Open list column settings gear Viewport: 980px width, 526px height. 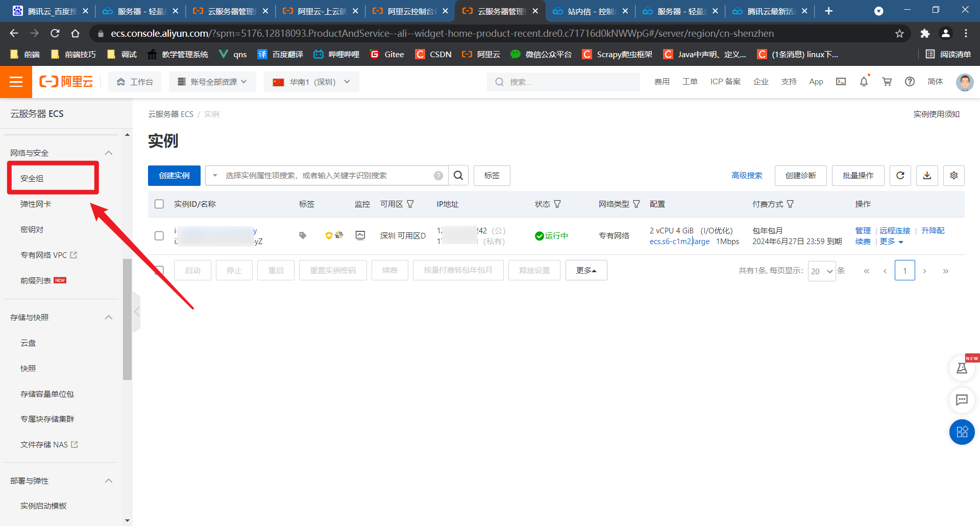coord(953,176)
